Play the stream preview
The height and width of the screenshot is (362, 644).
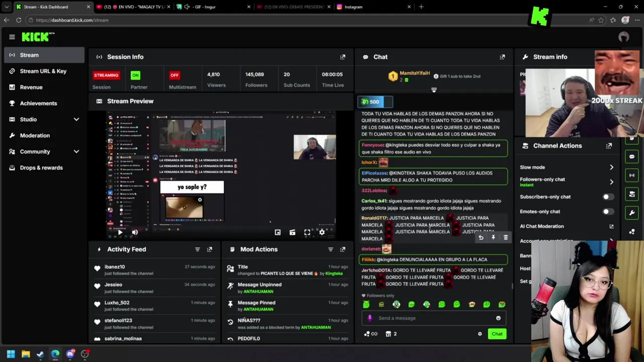(120, 232)
